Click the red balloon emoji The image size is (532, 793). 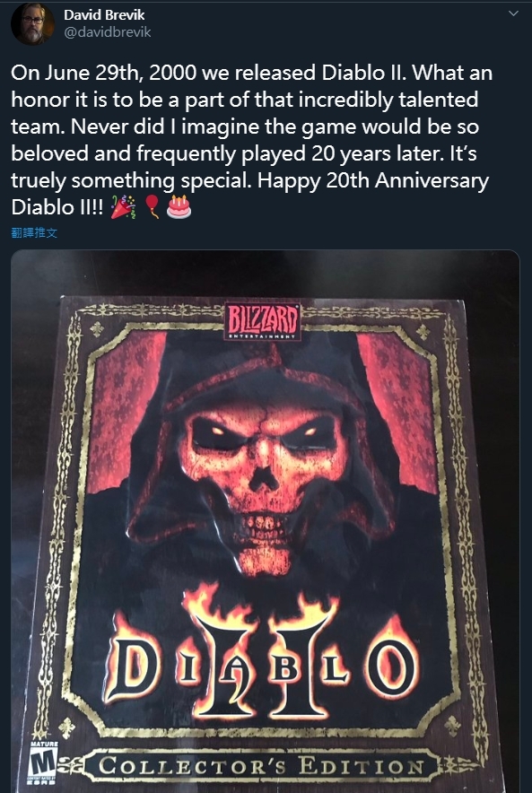coord(153,207)
